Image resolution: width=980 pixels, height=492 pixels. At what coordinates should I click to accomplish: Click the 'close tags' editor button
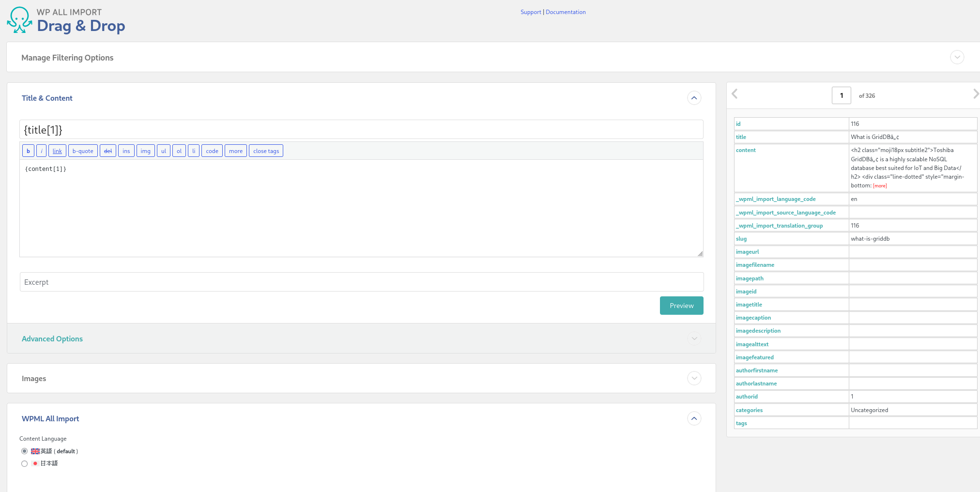[x=266, y=151]
